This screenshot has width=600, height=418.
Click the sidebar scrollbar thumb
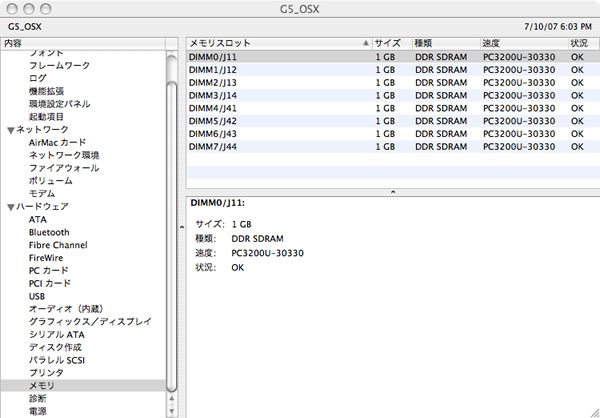click(172, 237)
